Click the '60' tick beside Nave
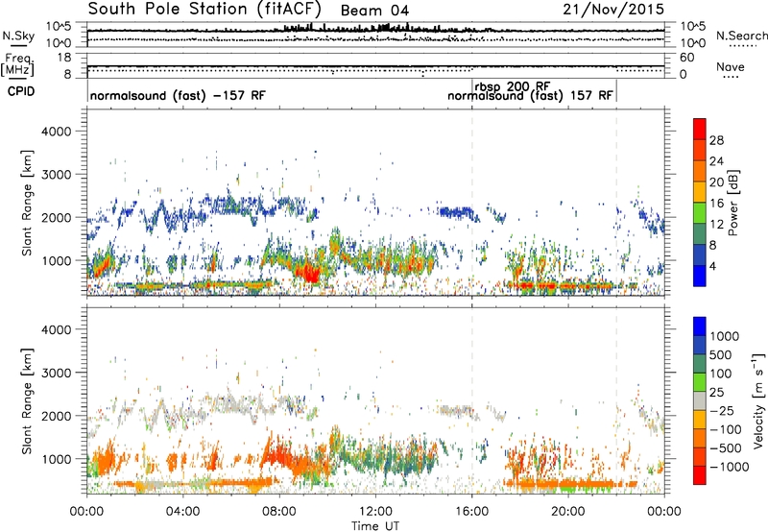Image resolution: width=768 pixels, height=532 pixels. click(686, 58)
